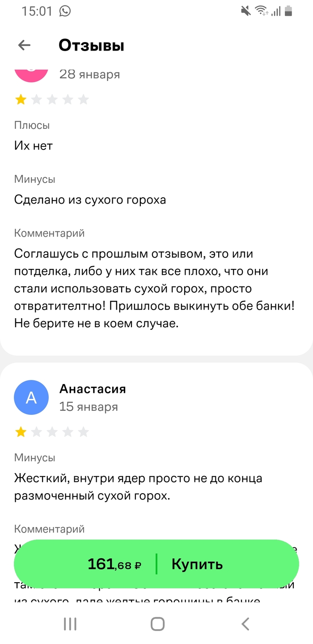Viewport: 313px width, 644px height.
Task: Tap the pink reviewer avatar at the top
Action: (x=31, y=73)
